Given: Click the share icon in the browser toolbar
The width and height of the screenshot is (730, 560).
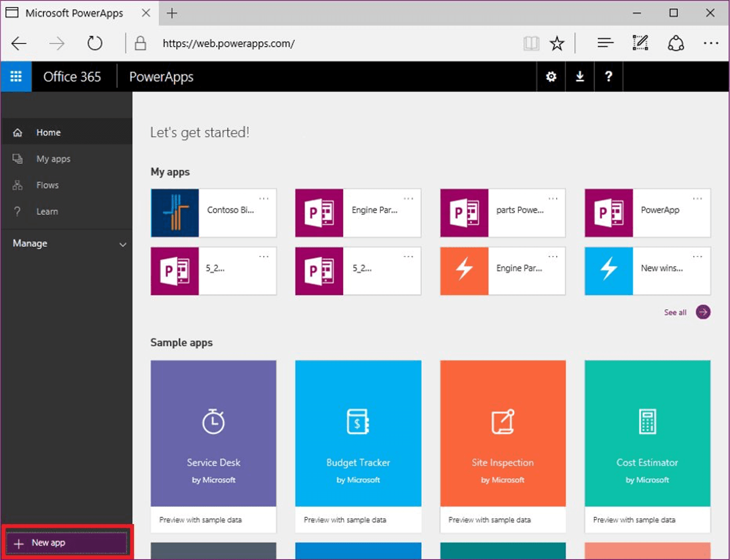Looking at the screenshot, I should pos(676,43).
